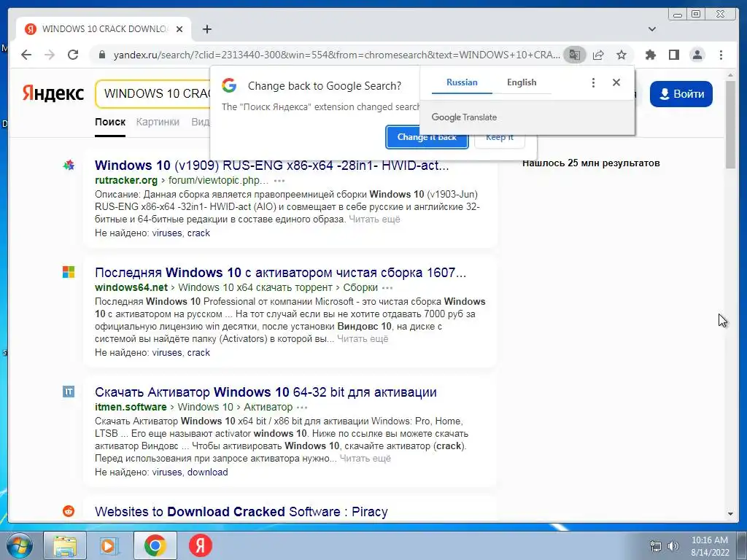Click the taskbar clock and date
Viewport: 747px width, 560px height.
[x=710, y=546]
